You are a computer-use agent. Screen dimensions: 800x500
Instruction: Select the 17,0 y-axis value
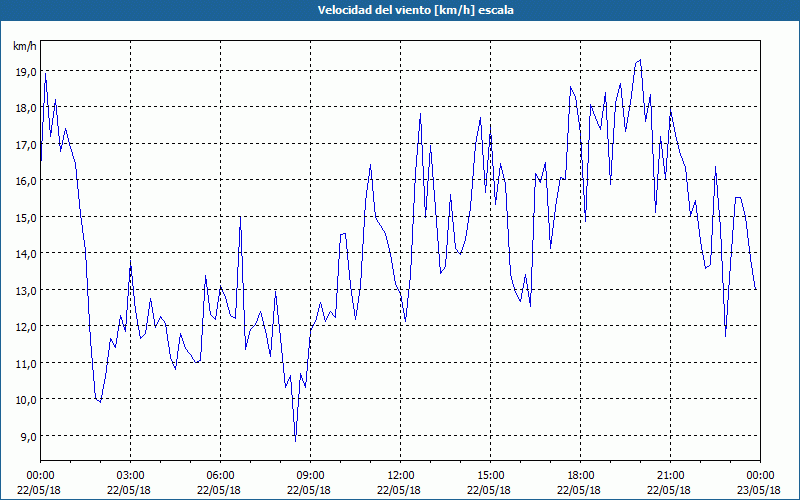(x=25, y=144)
